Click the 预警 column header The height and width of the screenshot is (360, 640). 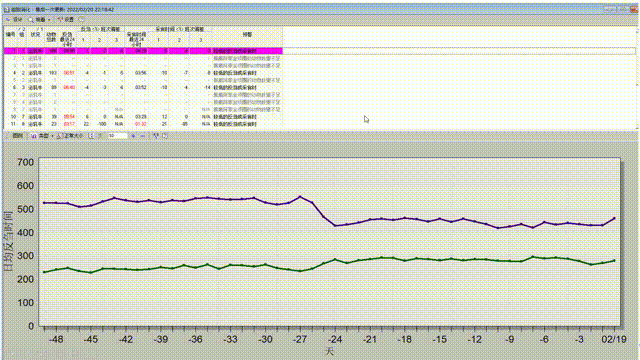[x=247, y=35]
